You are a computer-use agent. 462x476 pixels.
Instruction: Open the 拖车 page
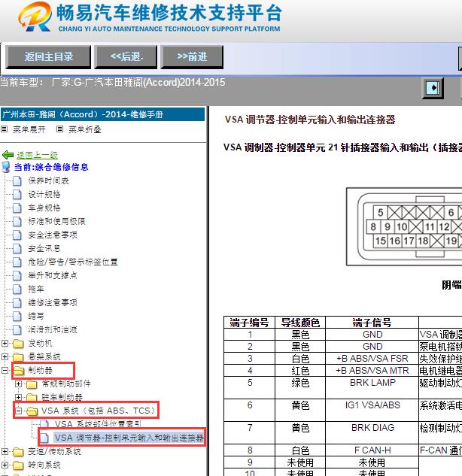pyautogui.click(x=36, y=289)
